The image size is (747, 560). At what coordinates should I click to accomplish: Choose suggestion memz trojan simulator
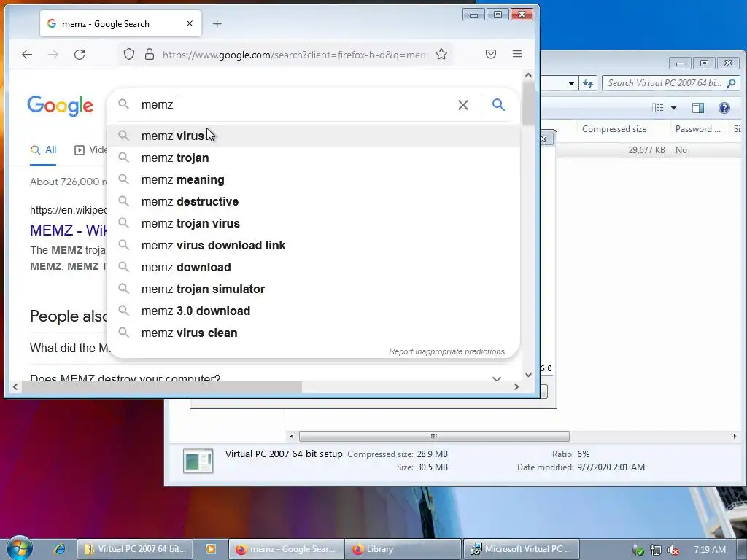coord(314,289)
